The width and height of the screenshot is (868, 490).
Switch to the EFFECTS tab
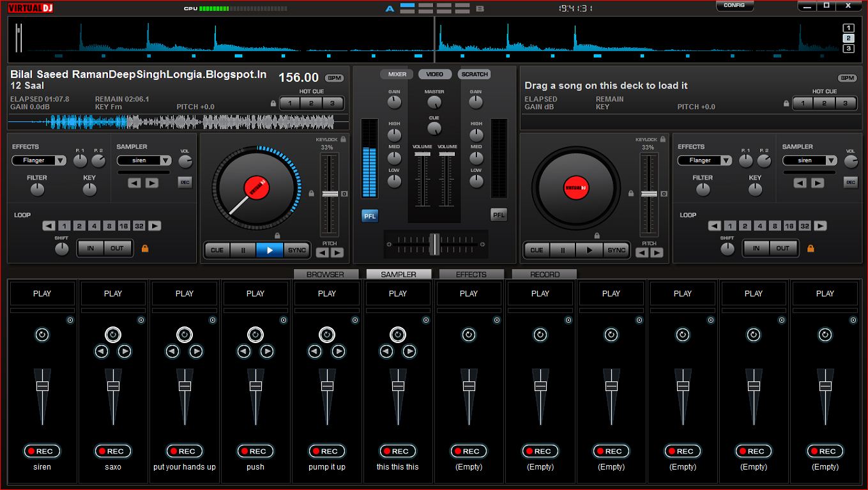coord(471,274)
